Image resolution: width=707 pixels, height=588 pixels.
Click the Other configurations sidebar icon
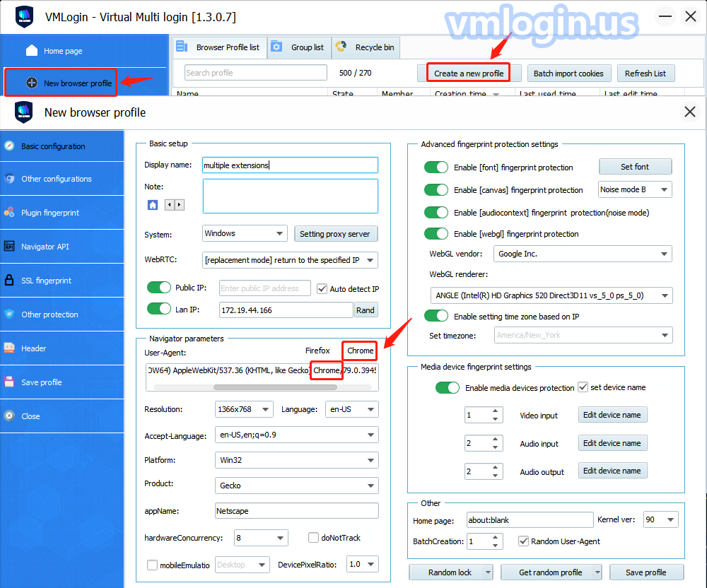(9, 179)
